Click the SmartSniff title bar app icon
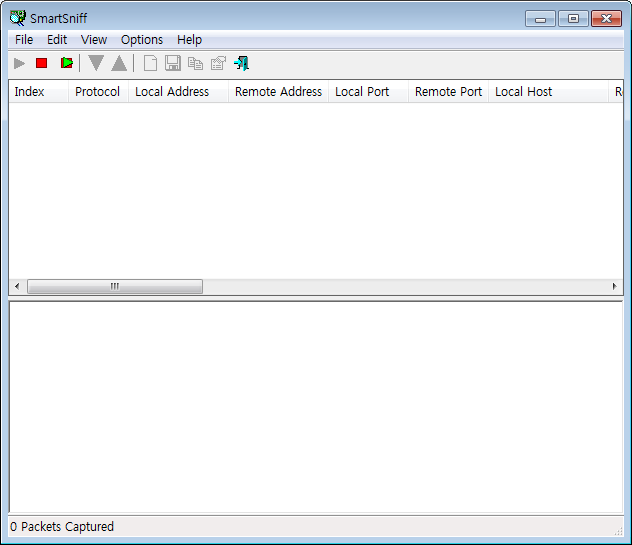 click(18, 18)
